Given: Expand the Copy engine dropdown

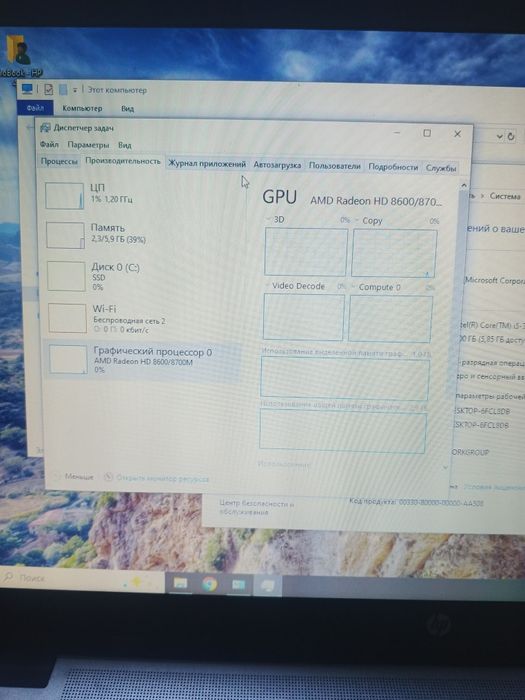Looking at the screenshot, I should pos(356,220).
